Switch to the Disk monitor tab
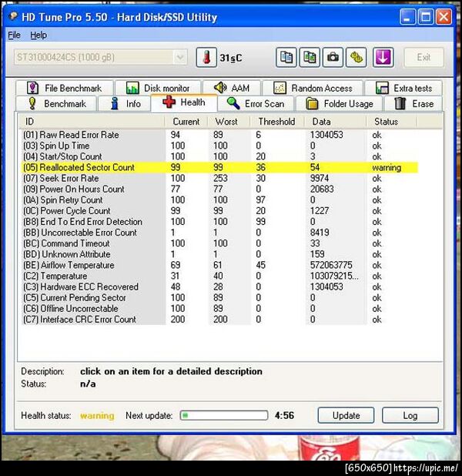The image size is (462, 476). pos(158,88)
